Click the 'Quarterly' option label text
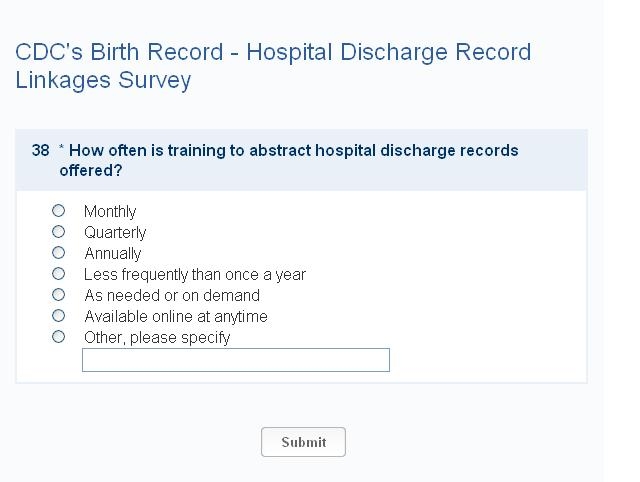The height and width of the screenshot is (482, 640). (115, 233)
